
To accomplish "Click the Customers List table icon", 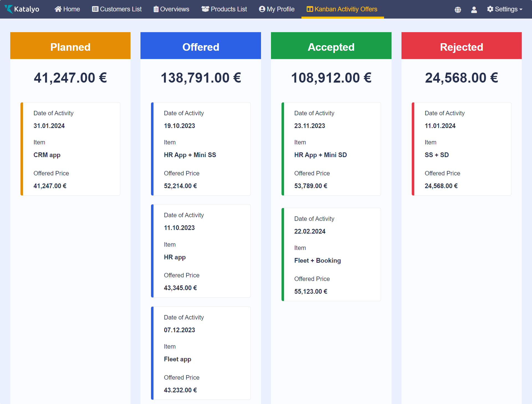I will point(95,9).
